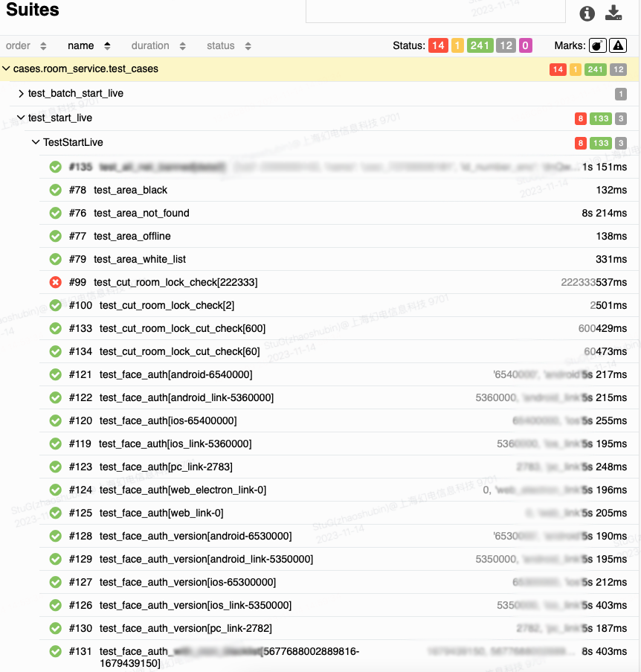The width and height of the screenshot is (641, 672).
Task: Click green passed icon of test #133
Action: click(55, 329)
